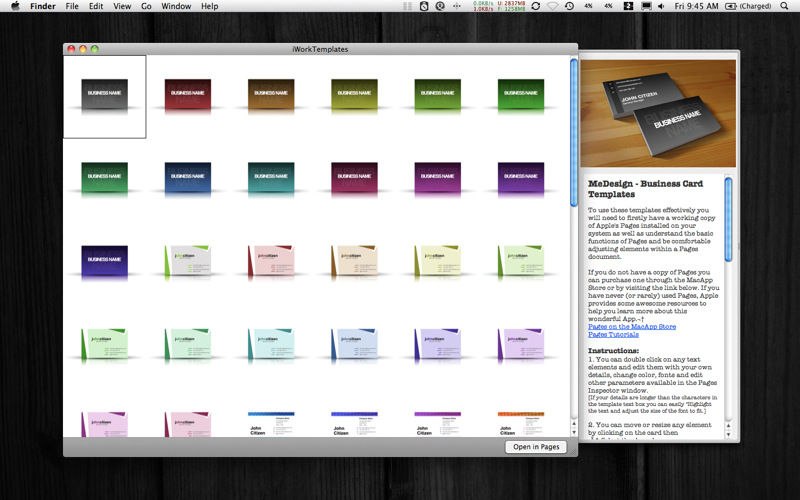Select the John Citizen card with orange top stripe
Screen dimensions: 800x500
(521, 424)
